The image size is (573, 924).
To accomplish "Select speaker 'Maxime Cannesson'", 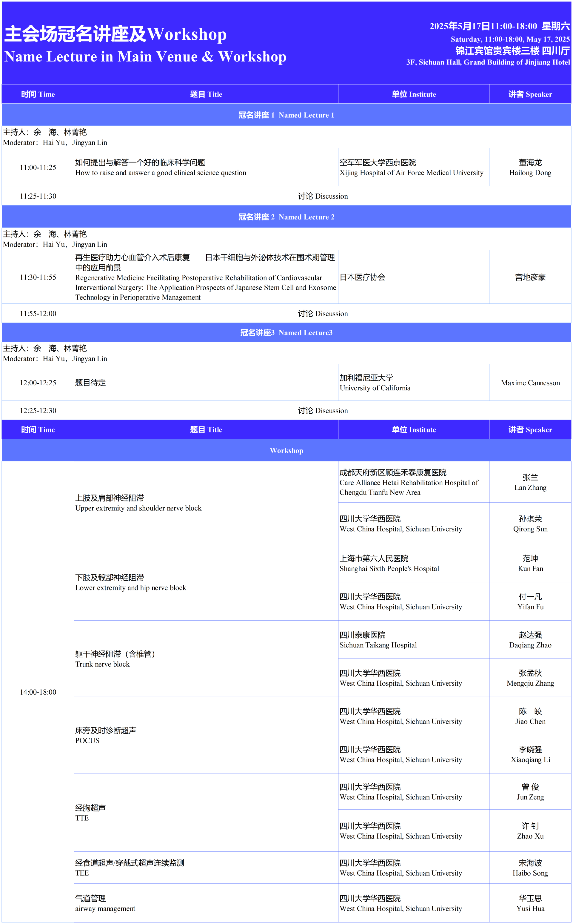I will point(530,383).
